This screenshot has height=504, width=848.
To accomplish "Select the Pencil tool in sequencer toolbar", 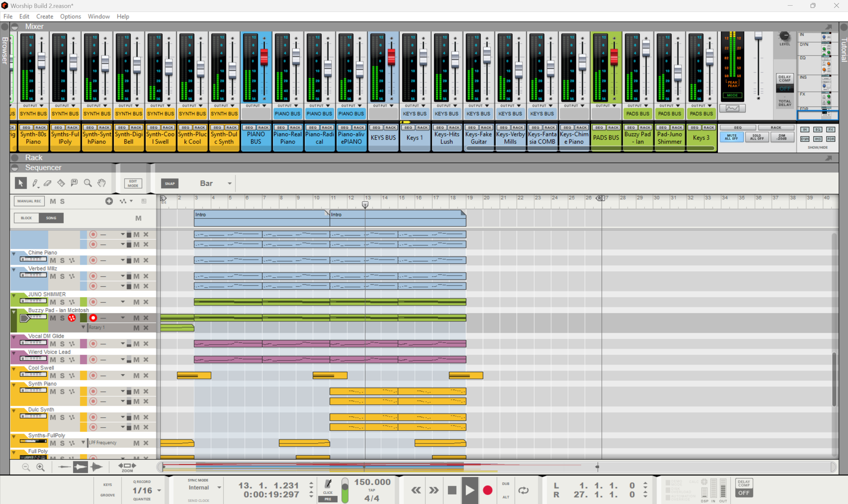I will 35,183.
